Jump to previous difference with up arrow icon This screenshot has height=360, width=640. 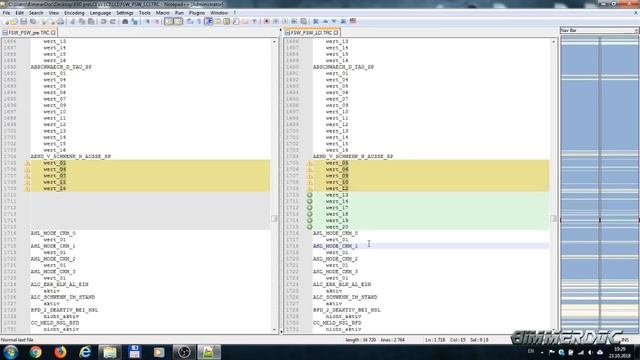325,21
